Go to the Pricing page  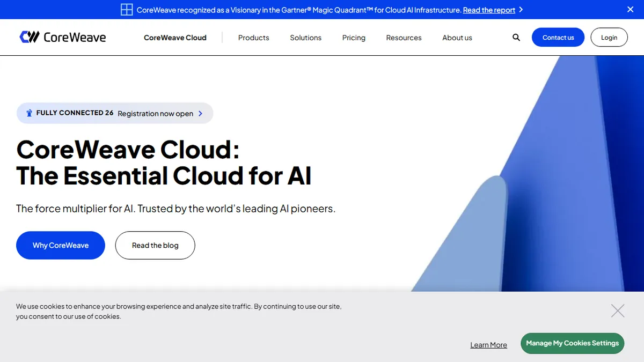(354, 38)
